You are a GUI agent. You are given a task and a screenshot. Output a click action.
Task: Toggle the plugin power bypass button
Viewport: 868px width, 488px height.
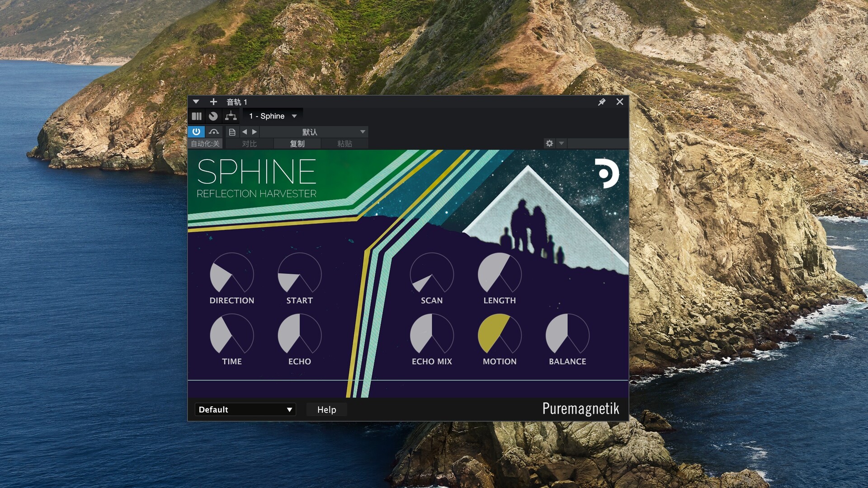click(x=196, y=132)
